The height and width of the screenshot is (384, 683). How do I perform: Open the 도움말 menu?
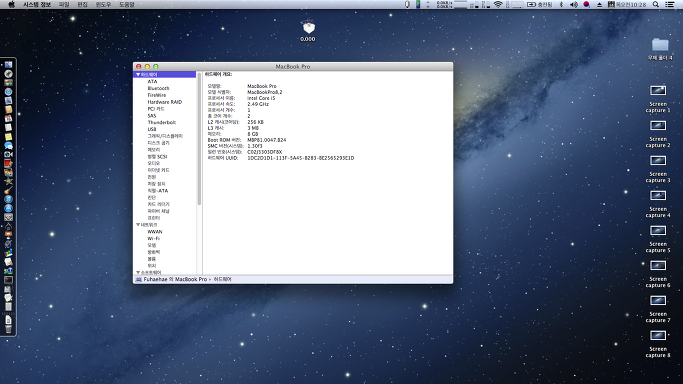127,4
